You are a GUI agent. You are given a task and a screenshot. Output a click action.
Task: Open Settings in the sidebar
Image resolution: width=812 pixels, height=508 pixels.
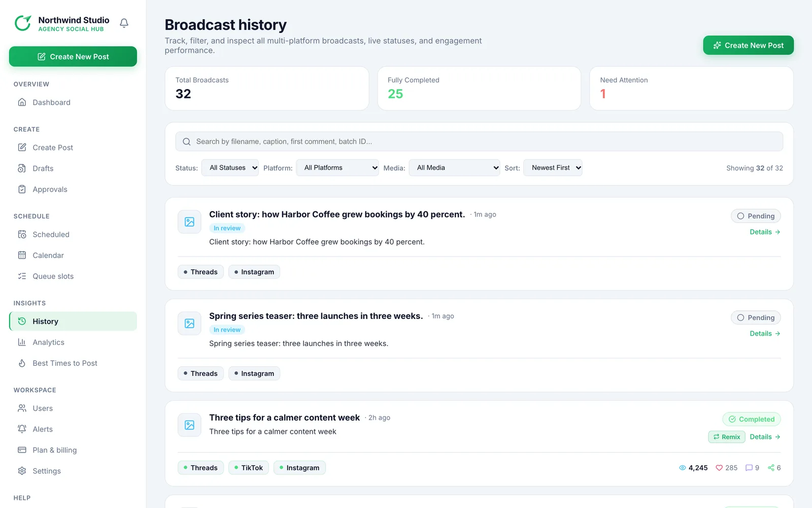click(x=73, y=470)
